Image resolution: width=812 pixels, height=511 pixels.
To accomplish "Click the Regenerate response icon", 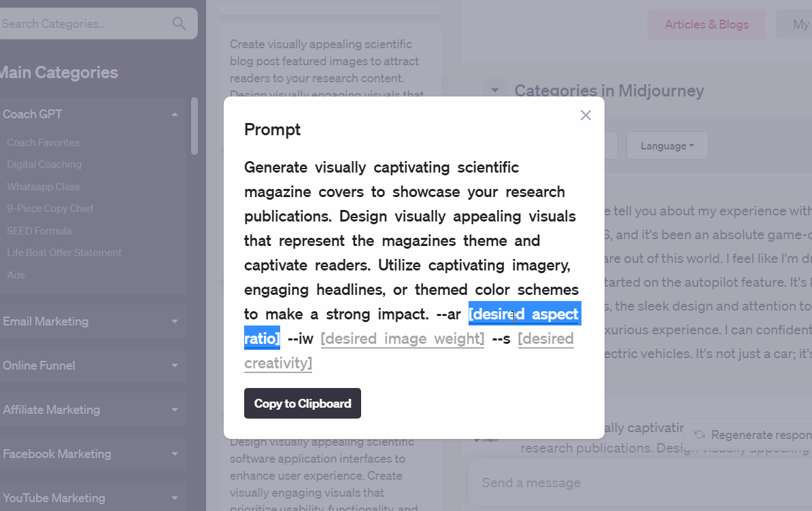I will (699, 435).
